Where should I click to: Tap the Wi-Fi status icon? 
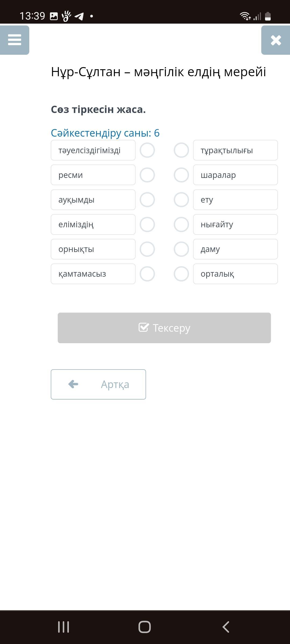pyautogui.click(x=245, y=16)
